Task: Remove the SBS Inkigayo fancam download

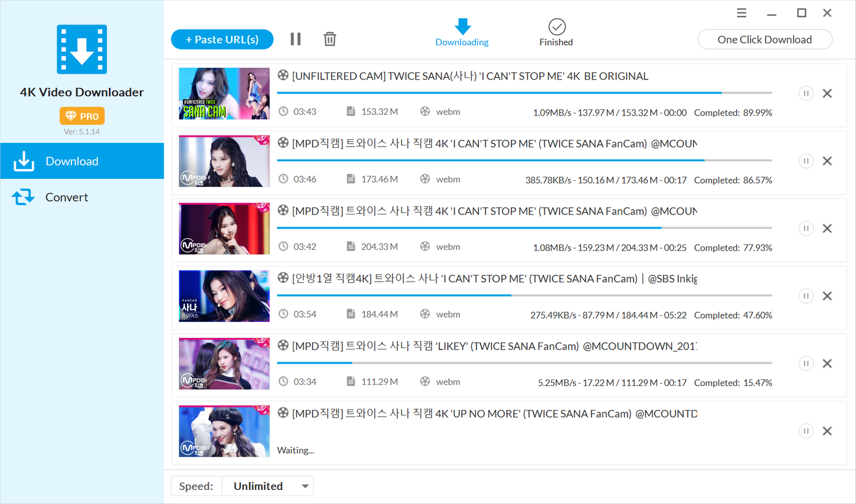Action: (827, 296)
